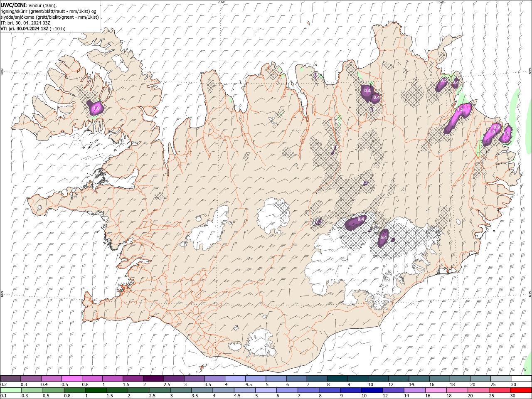The width and height of the screenshot is (532, 399).
Task: Pick the green-row swatch between 2.5 and 3
Action: [x=160, y=390]
